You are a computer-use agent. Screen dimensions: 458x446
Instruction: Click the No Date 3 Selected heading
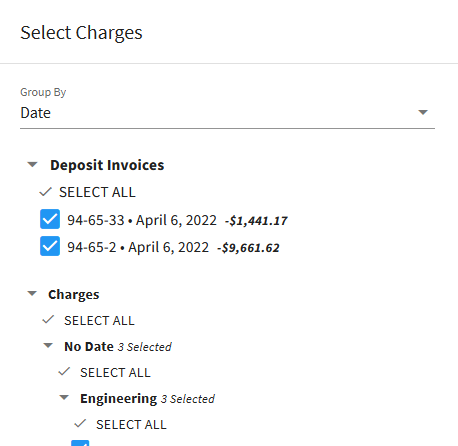(x=118, y=347)
